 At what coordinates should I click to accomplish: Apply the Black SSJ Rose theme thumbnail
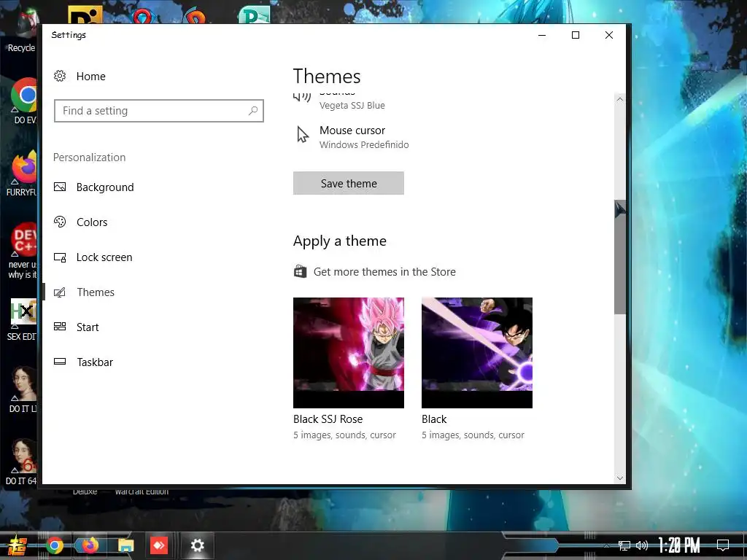[348, 353]
